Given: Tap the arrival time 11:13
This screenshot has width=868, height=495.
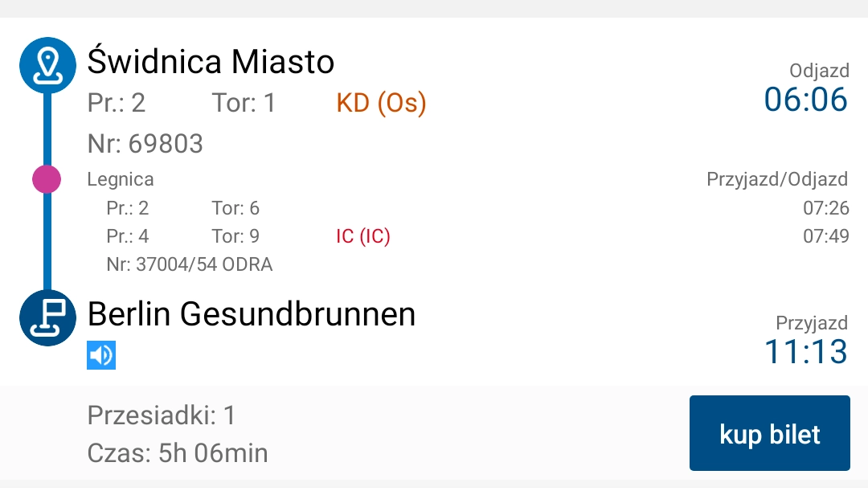Looking at the screenshot, I should 805,352.
